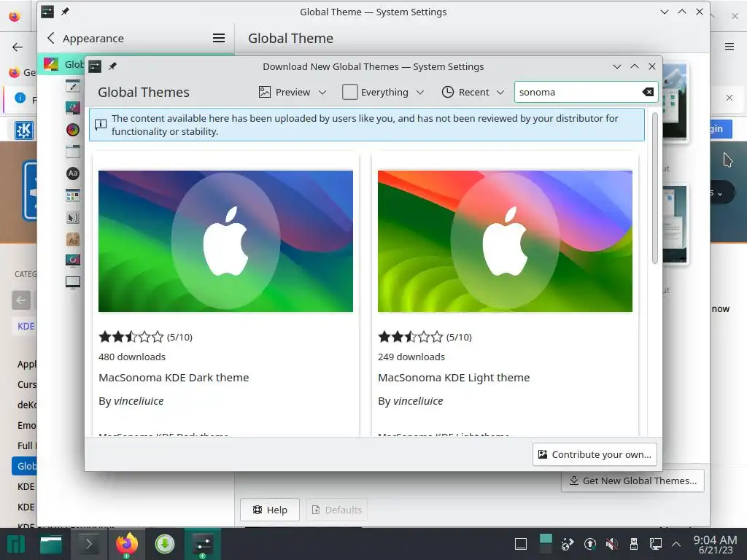The height and width of the screenshot is (560, 747).
Task: Go back from Appearance with the arrow
Action: click(x=51, y=38)
